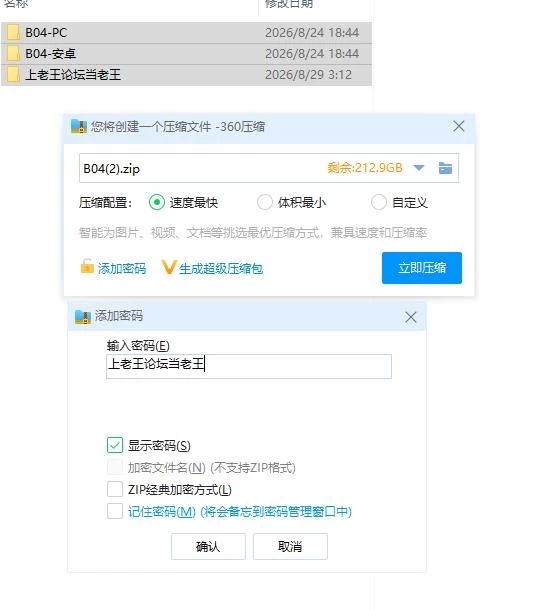Enable the ZIP经典加密方式 checkbox
554x610 pixels.
click(115, 489)
